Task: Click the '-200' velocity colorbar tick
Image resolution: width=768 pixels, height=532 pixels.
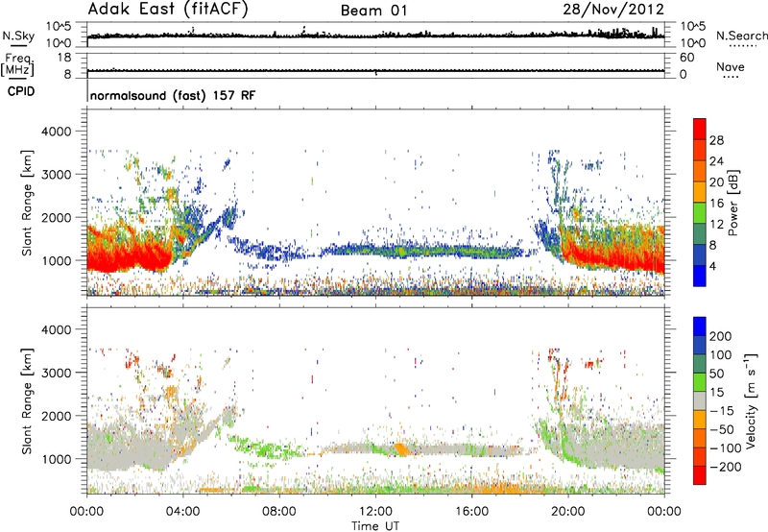Action: point(725,467)
